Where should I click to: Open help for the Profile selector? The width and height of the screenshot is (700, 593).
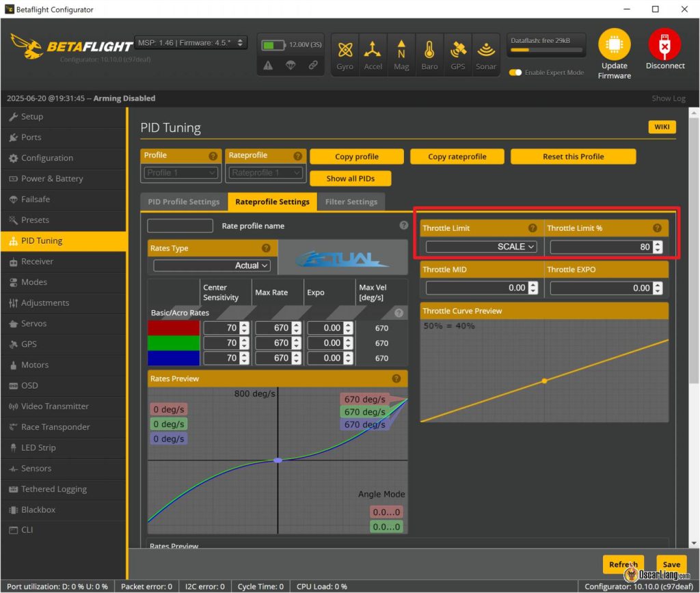[x=213, y=156]
